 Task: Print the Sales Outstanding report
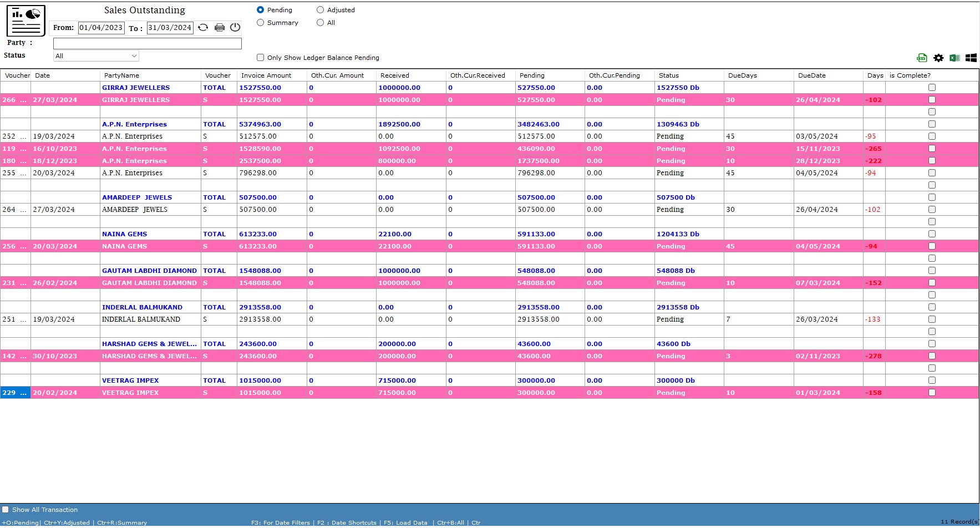pyautogui.click(x=220, y=28)
